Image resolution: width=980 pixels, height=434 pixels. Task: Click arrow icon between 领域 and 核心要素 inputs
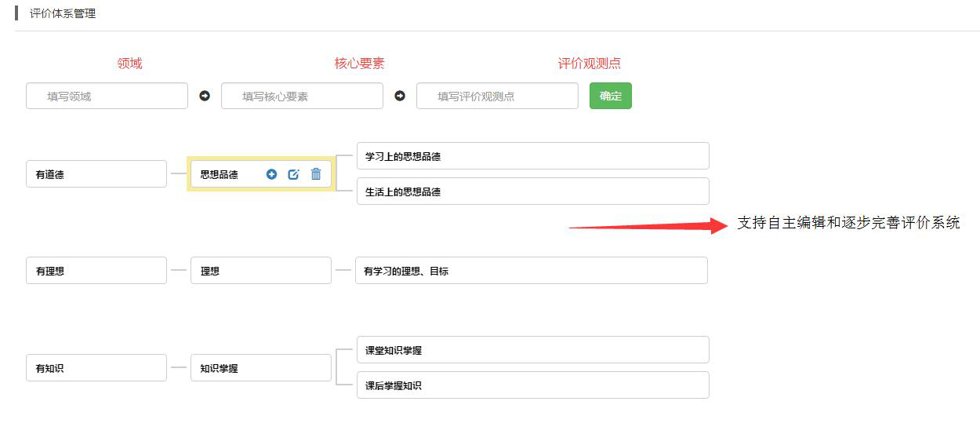pyautogui.click(x=205, y=96)
